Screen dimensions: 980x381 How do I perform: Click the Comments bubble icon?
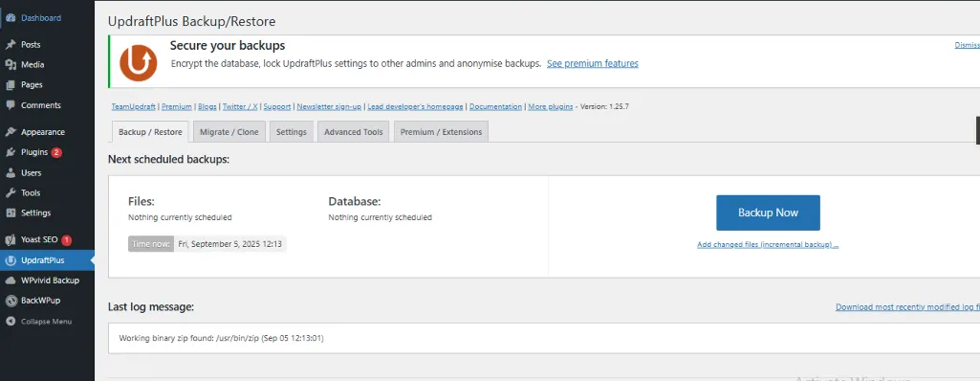(10, 105)
